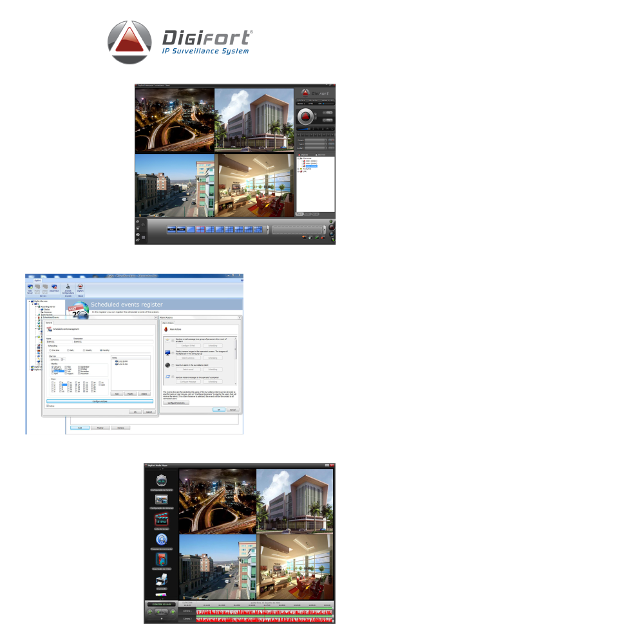Select the four-camera grid layout button
644x644 pixels.
(x=200, y=230)
